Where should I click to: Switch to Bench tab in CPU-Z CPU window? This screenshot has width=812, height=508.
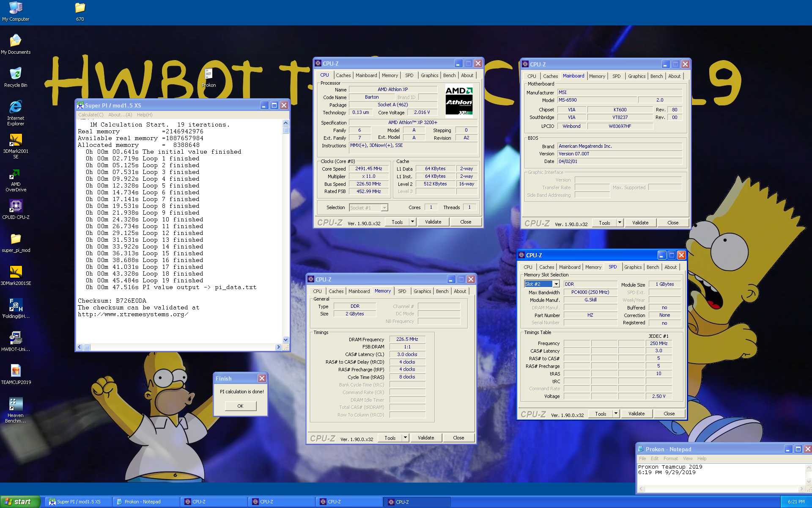coord(449,75)
